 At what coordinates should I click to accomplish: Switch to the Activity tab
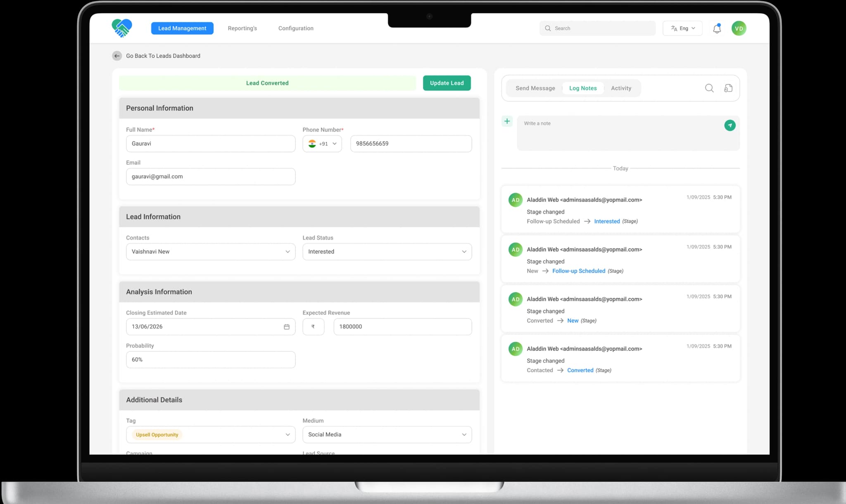click(x=620, y=88)
